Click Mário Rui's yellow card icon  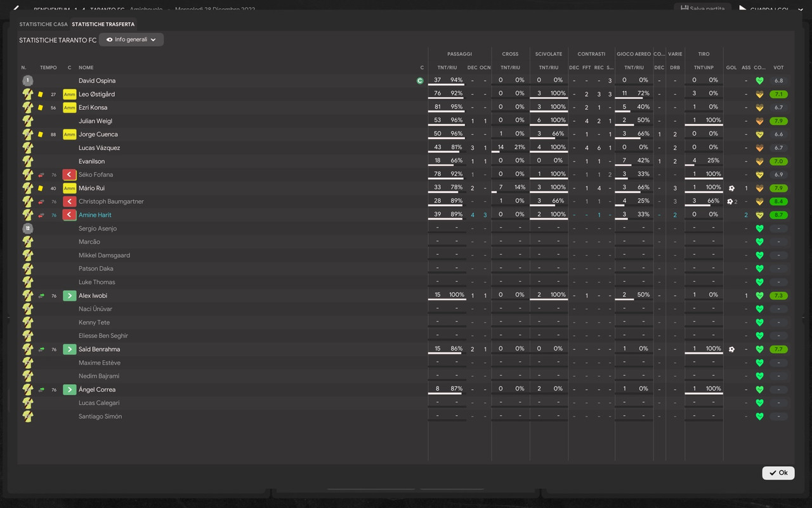(x=41, y=188)
